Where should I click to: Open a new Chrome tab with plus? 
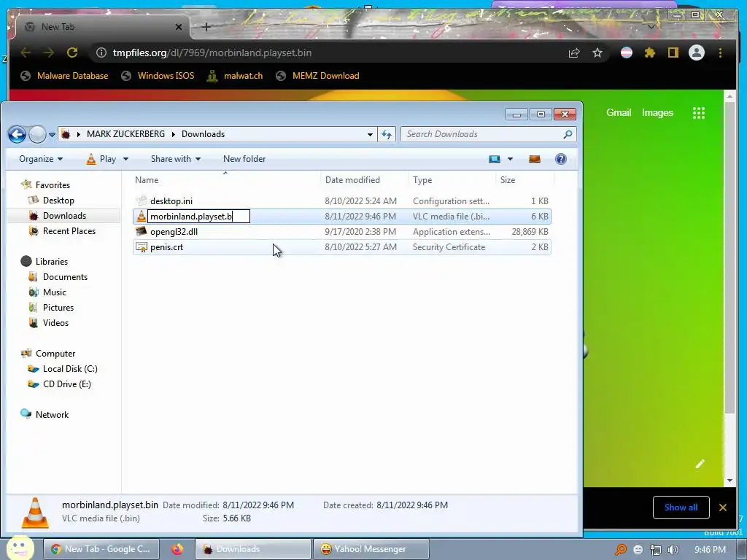coord(206,27)
